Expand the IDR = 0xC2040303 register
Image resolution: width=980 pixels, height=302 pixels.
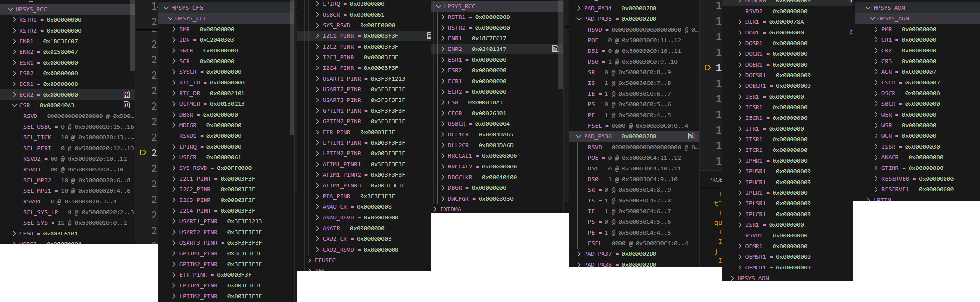tap(174, 40)
